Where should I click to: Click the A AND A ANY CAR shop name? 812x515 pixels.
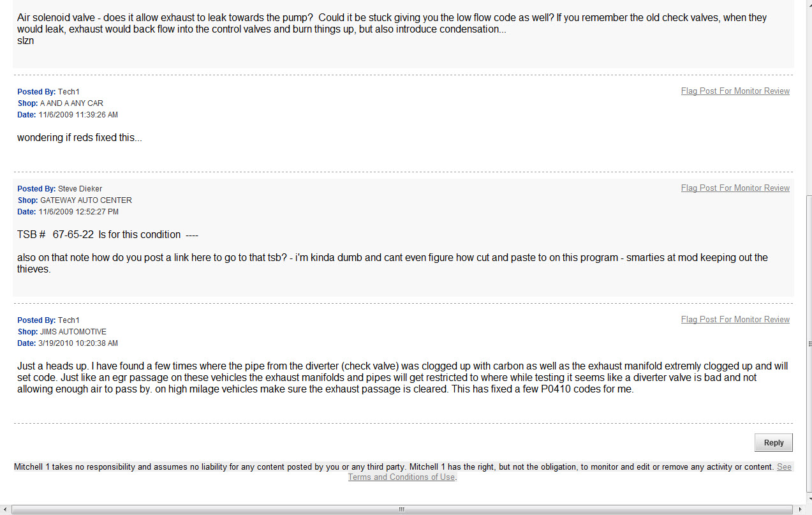(71, 103)
